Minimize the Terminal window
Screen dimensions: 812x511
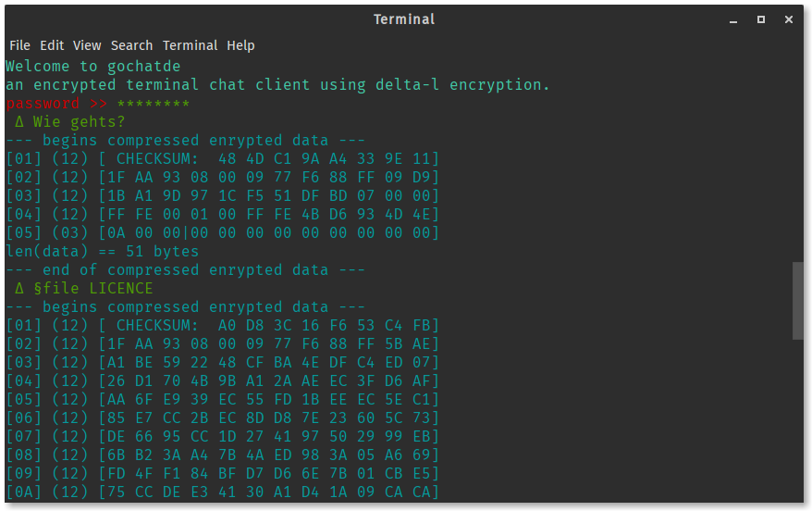733,19
